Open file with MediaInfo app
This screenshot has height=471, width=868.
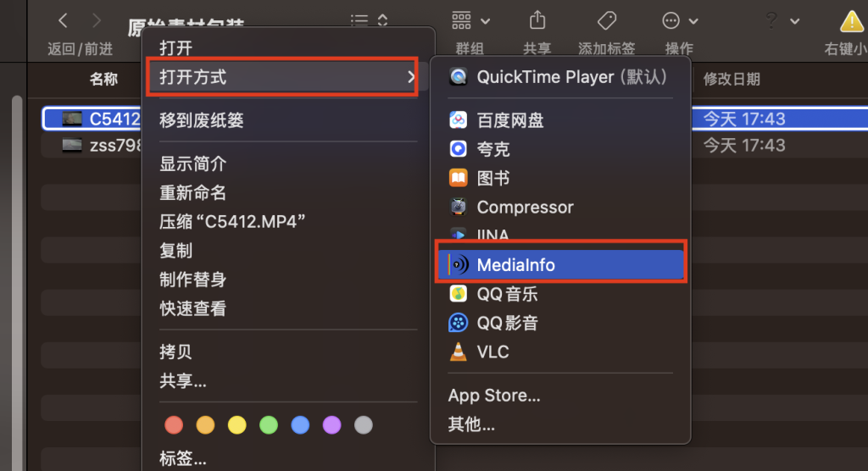coord(515,265)
